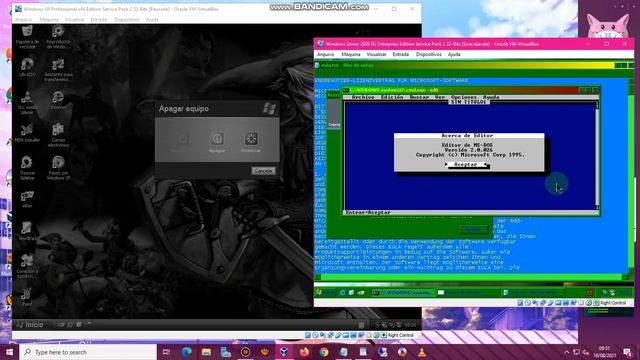Image resolution: width=640 pixels, height=360 pixels.
Task: Open Visualizar menu in Server 2003 VirtualBox window
Action: 376,54
